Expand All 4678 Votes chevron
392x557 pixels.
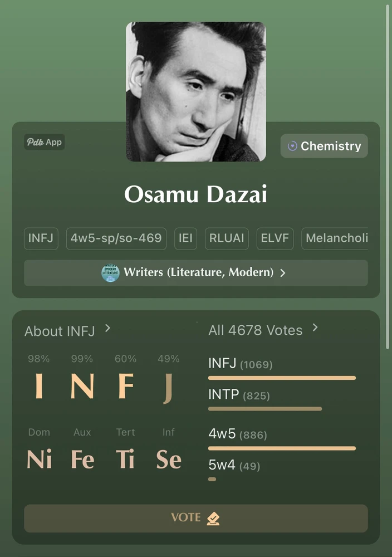click(315, 328)
